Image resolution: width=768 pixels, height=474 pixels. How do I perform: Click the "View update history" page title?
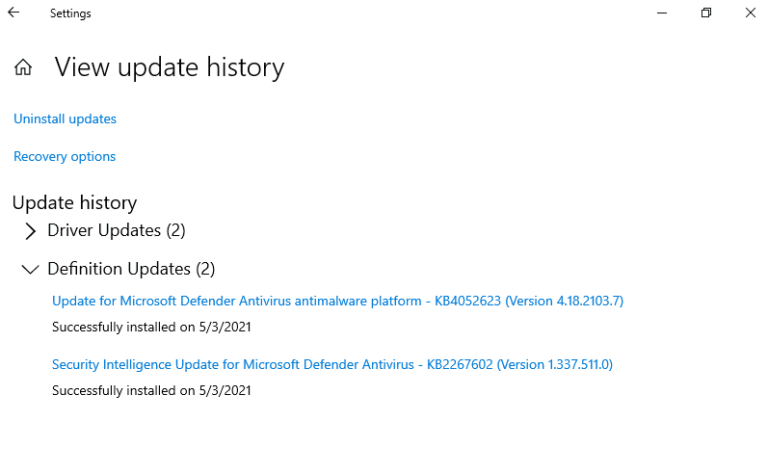169,68
